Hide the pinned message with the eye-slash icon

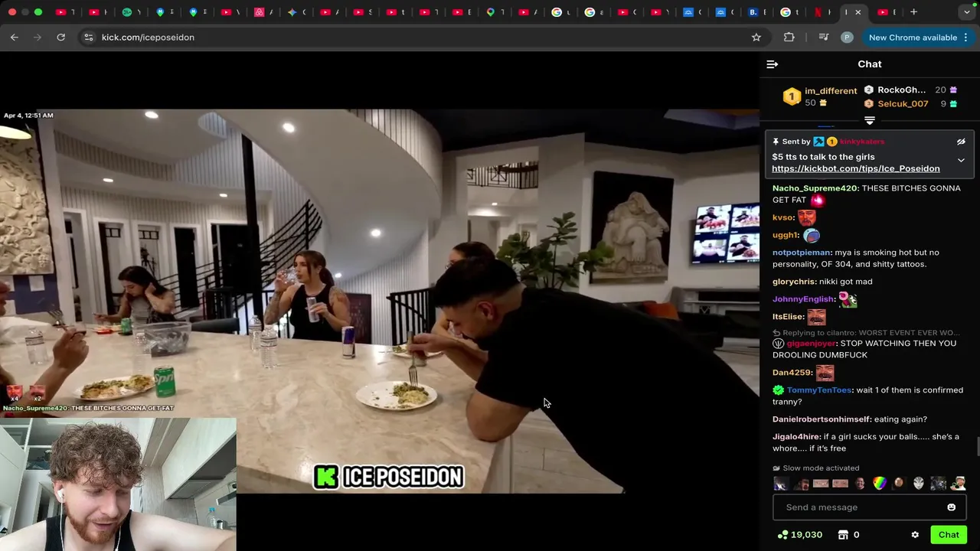(961, 142)
